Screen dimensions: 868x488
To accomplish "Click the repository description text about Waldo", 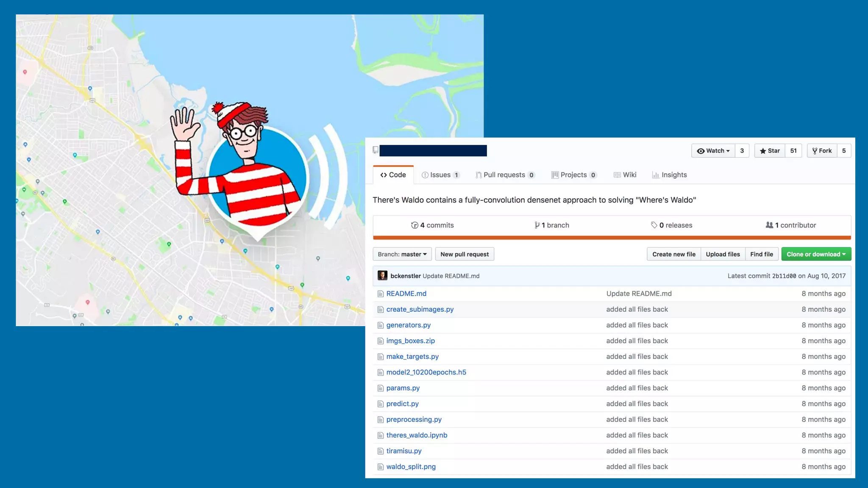I will tap(534, 200).
